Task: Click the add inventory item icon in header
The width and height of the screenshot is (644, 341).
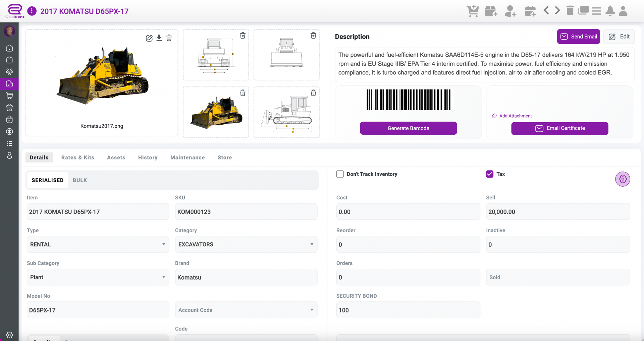Action: coord(491,11)
